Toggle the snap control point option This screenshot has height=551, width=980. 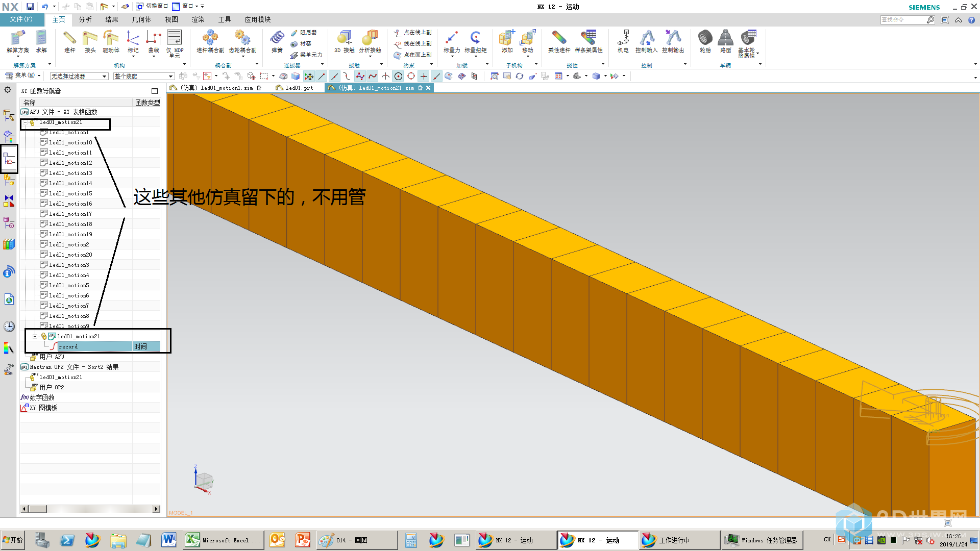coord(347,76)
